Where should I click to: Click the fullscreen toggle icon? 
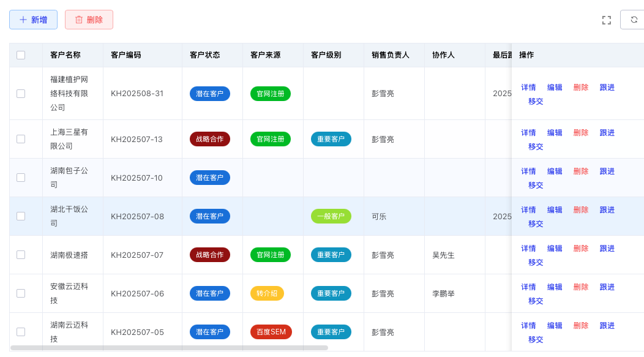point(606,20)
